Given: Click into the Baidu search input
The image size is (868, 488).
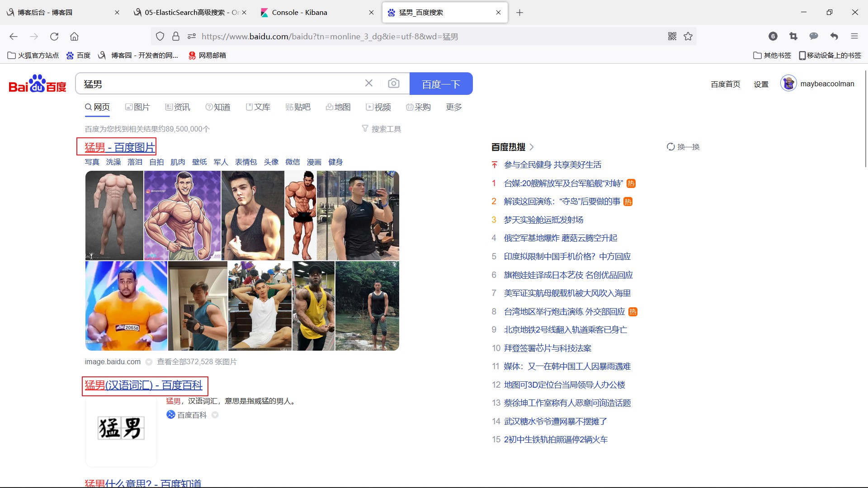Looking at the screenshot, I should tap(222, 84).
